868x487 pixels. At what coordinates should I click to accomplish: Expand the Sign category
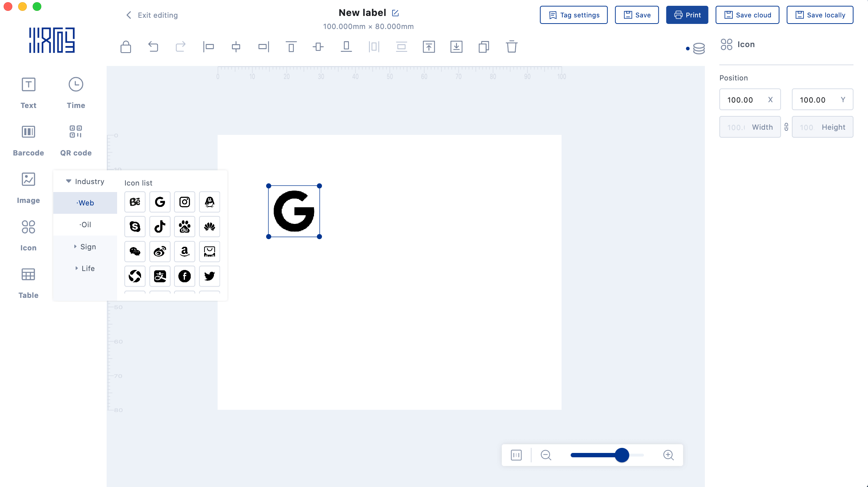[x=86, y=247]
